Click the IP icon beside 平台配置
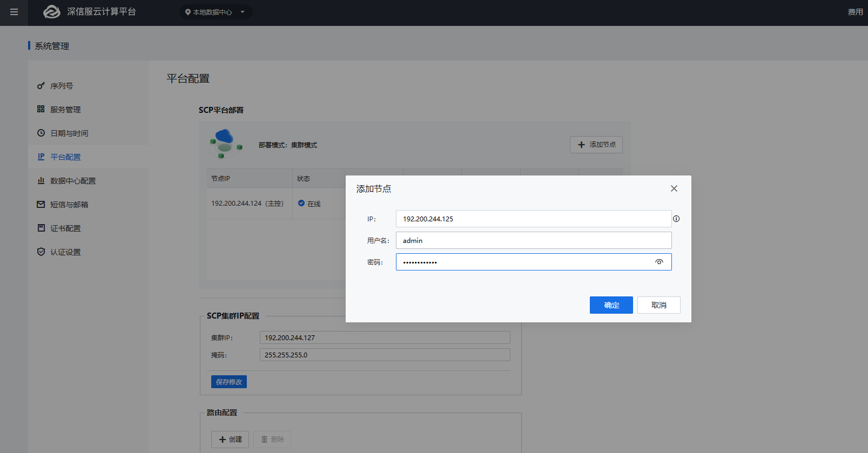This screenshot has height=453, width=868. [41, 157]
